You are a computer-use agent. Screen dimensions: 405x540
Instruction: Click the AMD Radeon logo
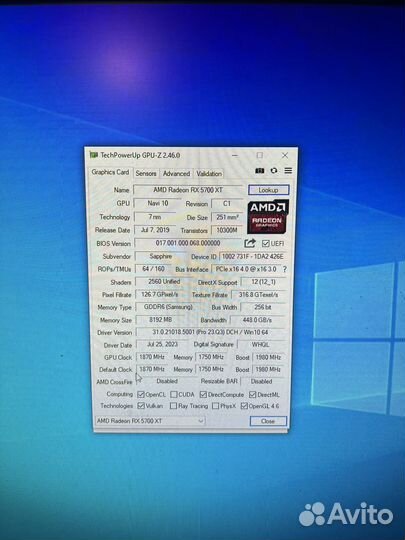(267, 217)
